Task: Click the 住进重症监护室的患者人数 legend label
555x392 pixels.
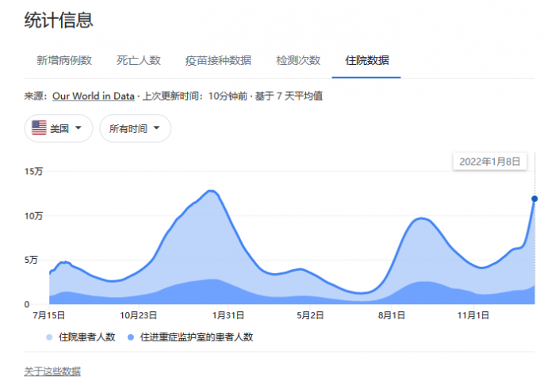Action: coord(196,337)
